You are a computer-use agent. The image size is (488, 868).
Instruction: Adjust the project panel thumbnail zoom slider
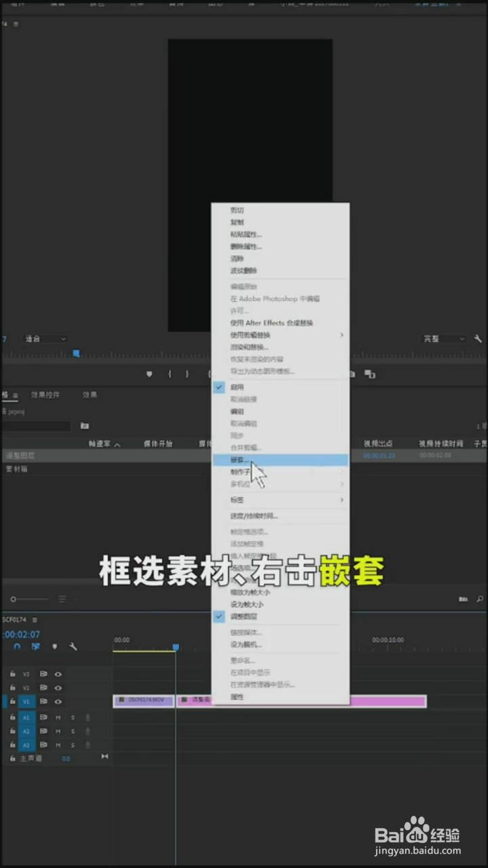[x=30, y=599]
